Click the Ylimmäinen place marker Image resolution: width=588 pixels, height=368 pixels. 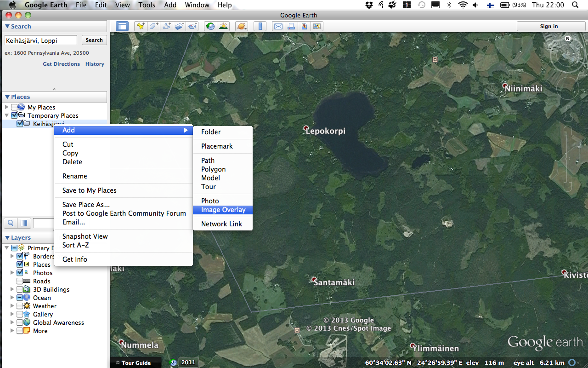pos(413,345)
